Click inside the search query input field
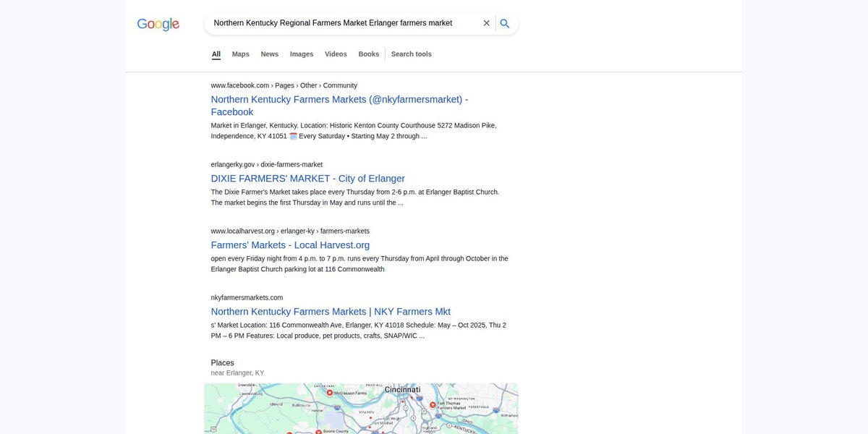Screen dimensions: 868x434 pyautogui.click(x=343, y=23)
